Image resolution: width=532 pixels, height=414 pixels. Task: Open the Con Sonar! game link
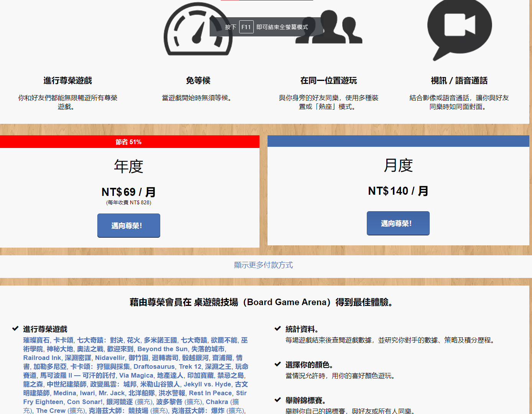[x=85, y=402]
